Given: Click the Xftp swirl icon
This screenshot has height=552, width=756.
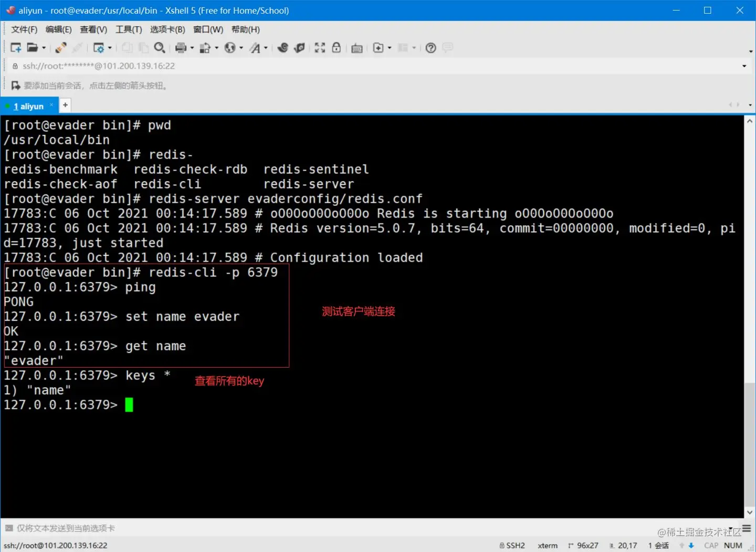Looking at the screenshot, I should click(283, 48).
